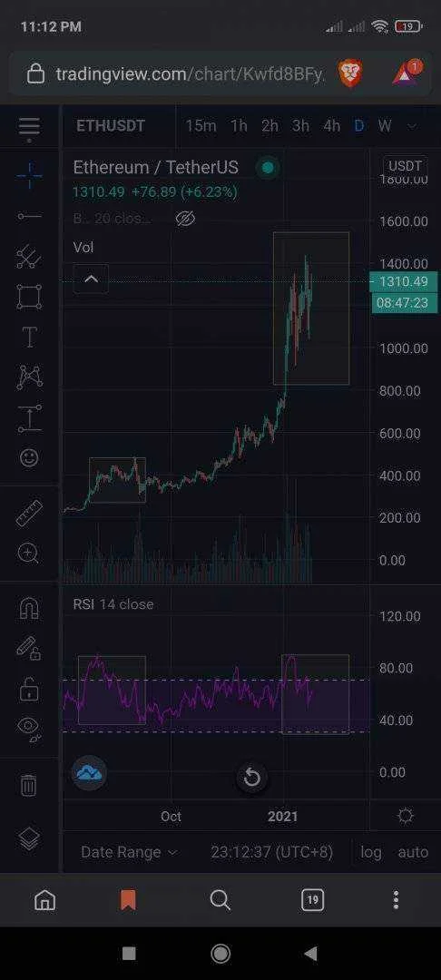
Task: Select the price range measurement tool
Action: (x=29, y=418)
